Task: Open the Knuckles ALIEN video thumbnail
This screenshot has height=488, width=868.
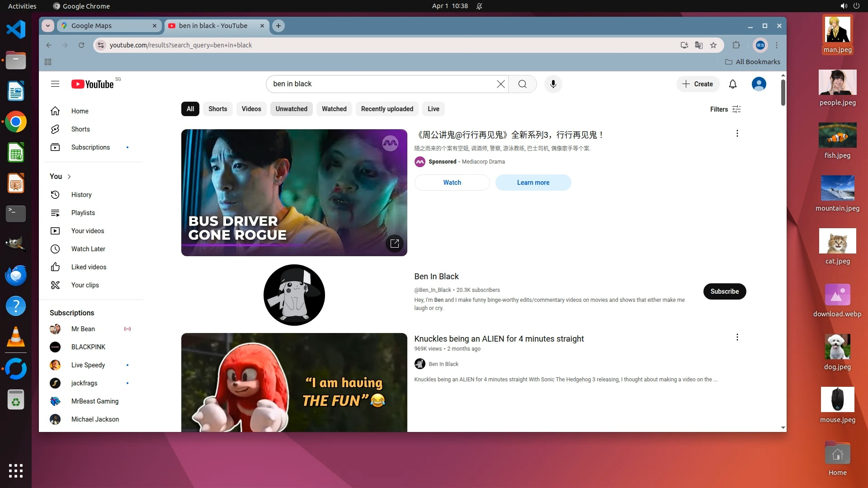Action: (x=294, y=382)
